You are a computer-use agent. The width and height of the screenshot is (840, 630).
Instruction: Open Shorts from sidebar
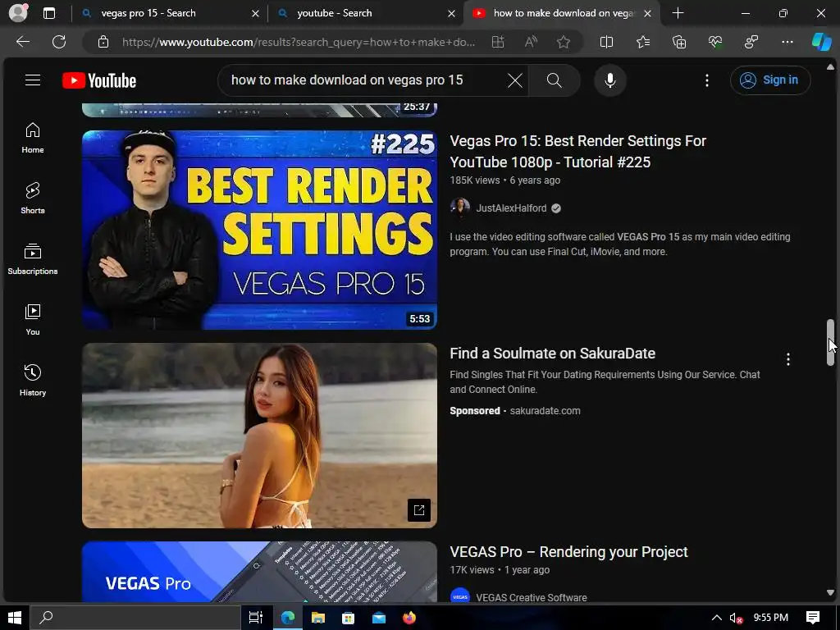point(33,199)
